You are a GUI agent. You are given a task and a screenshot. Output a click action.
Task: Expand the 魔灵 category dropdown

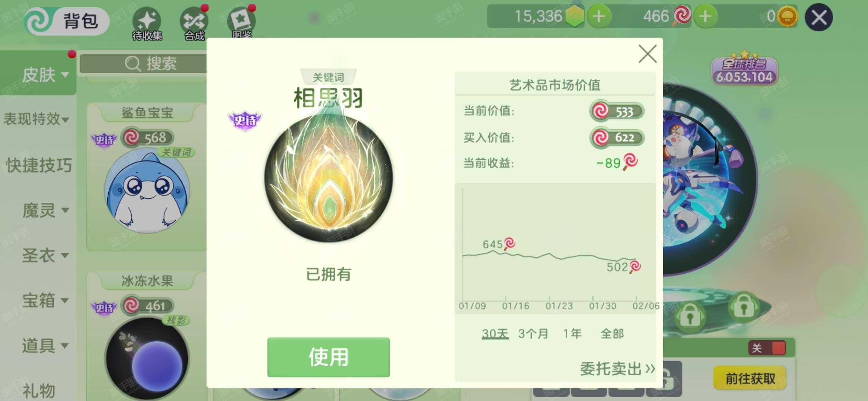[45, 211]
